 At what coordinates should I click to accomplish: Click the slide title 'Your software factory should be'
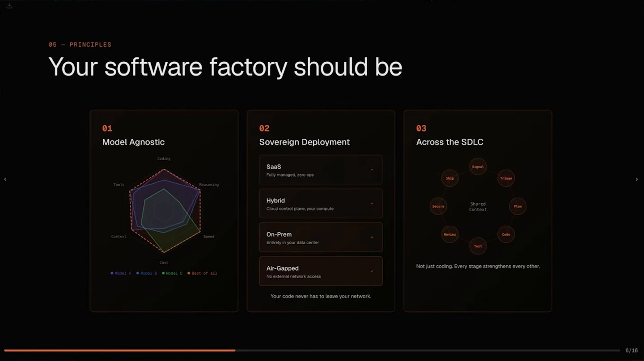pyautogui.click(x=225, y=67)
